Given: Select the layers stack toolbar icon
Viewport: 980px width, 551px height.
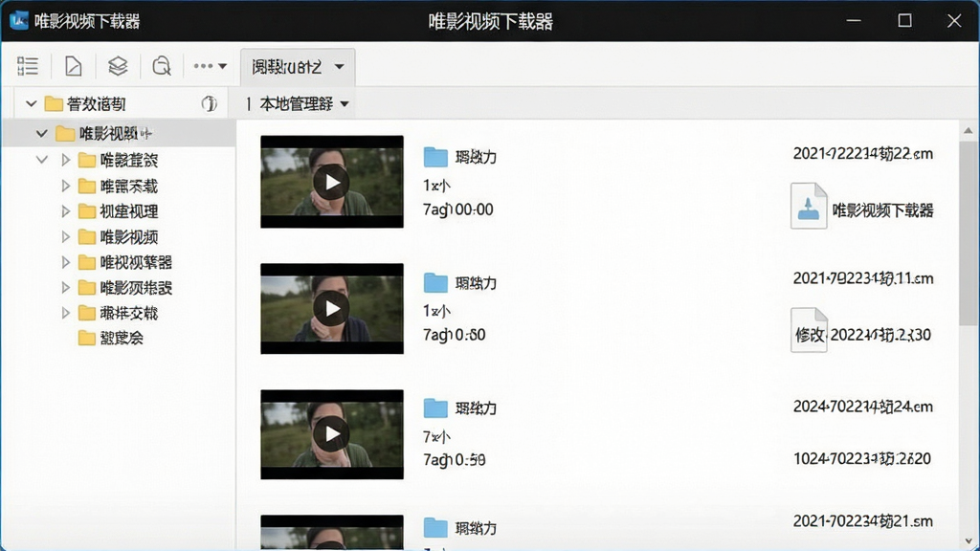Looking at the screenshot, I should (x=118, y=66).
